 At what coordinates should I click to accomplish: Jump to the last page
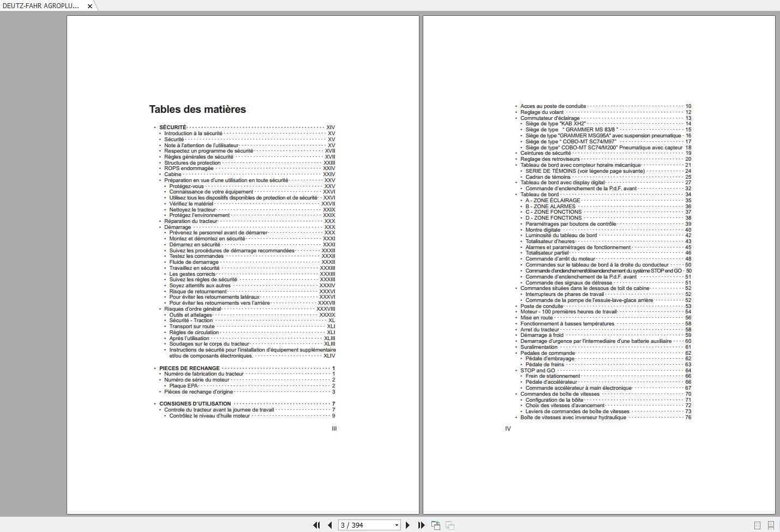[x=421, y=525]
